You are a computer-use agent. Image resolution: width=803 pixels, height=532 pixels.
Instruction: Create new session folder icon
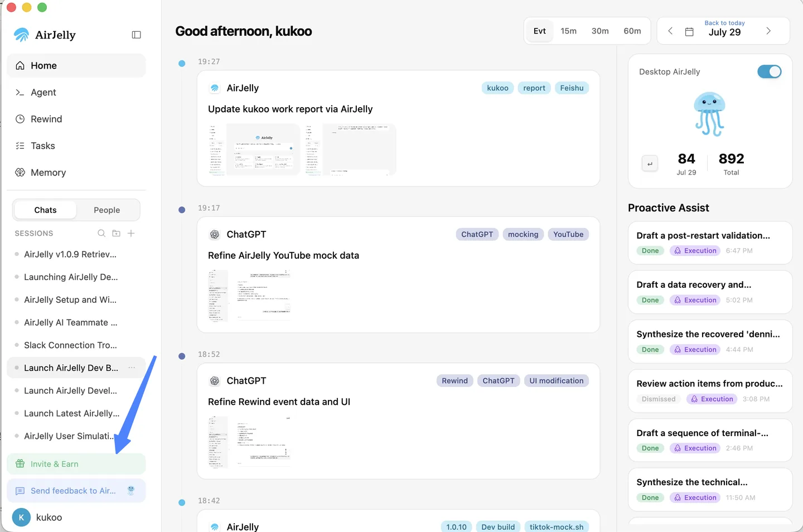[116, 233]
